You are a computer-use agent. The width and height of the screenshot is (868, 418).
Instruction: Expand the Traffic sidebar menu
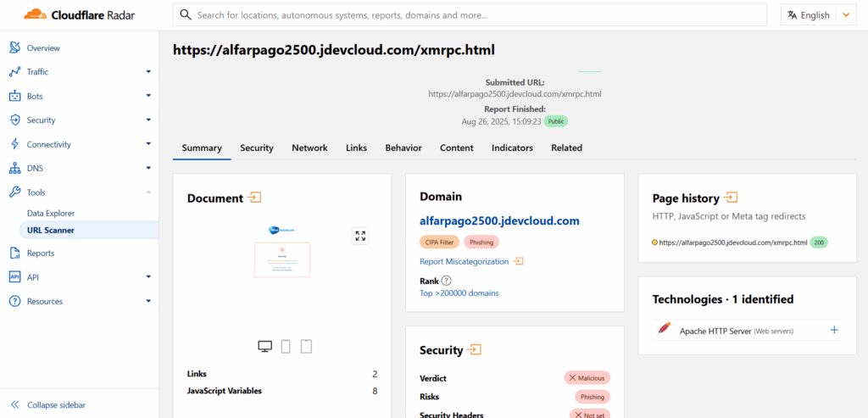[148, 72]
